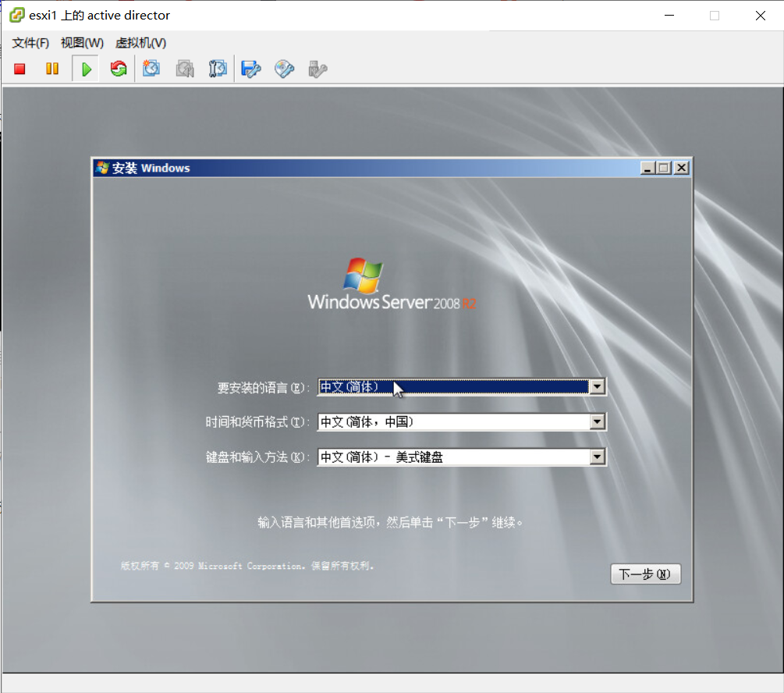Image resolution: width=784 pixels, height=693 pixels.
Task: Maximize the 安装 Windows dialog
Action: tap(664, 168)
